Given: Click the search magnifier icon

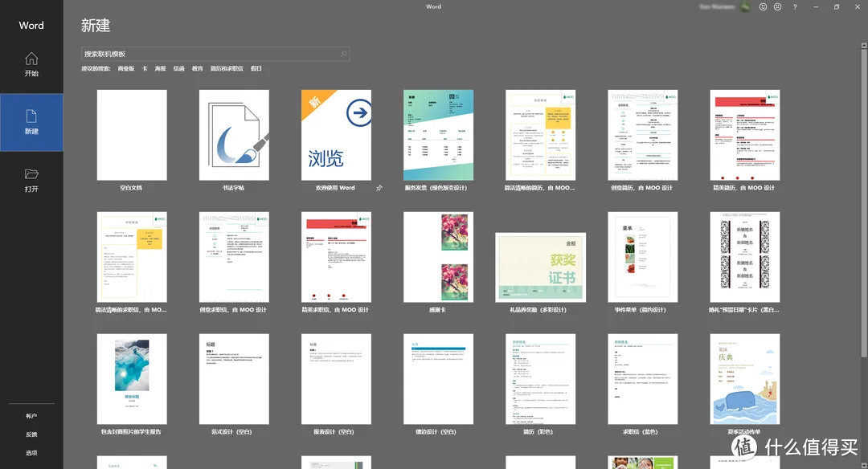Looking at the screenshot, I should tap(344, 54).
